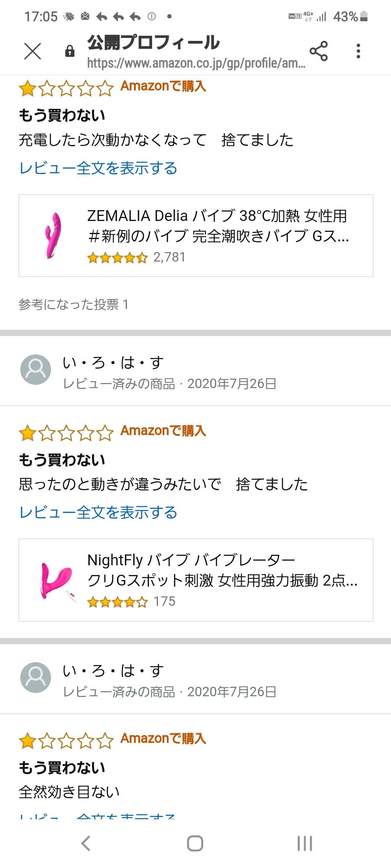Image resolution: width=391 pixels, height=868 pixels.
Task: Open ZEMALIA Delia product title link
Action: [218, 226]
